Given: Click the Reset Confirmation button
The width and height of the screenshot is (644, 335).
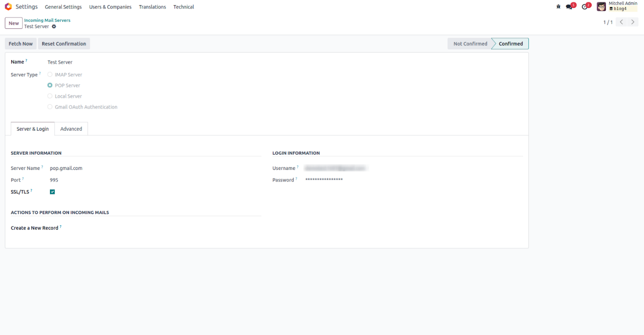Looking at the screenshot, I should [x=64, y=44].
